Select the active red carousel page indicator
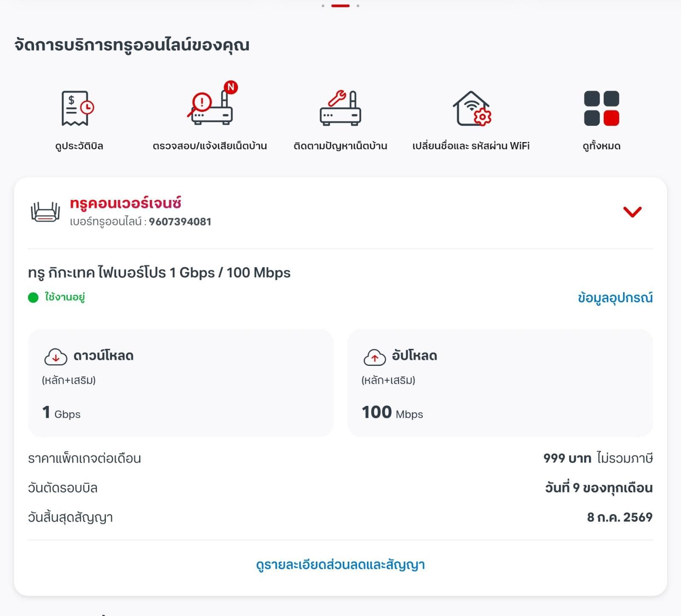The height and width of the screenshot is (616, 681). pos(340,6)
